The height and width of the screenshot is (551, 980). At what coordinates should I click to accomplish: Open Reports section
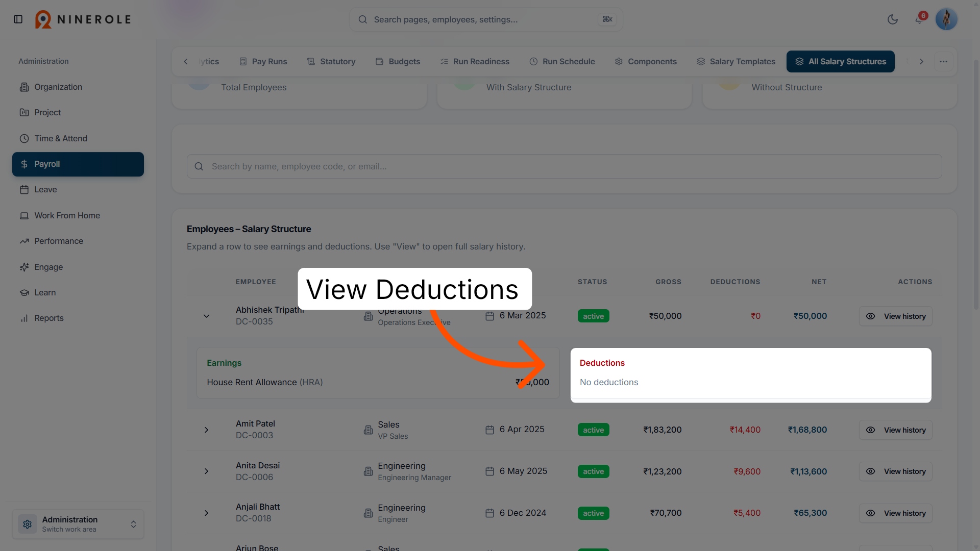[x=78, y=318]
